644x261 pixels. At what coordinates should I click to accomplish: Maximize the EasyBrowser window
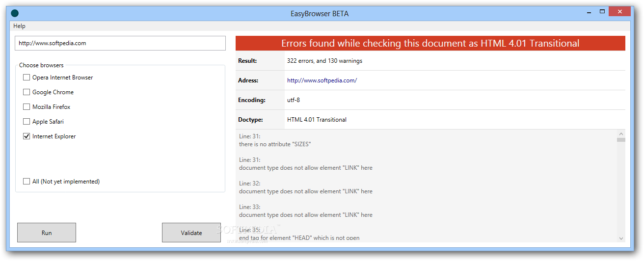[602, 12]
